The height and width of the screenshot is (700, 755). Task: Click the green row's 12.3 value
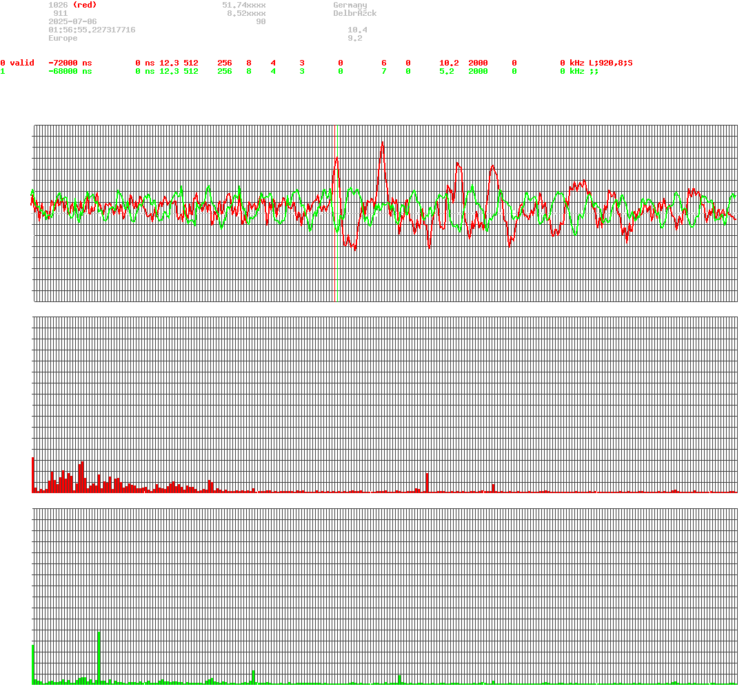(169, 71)
